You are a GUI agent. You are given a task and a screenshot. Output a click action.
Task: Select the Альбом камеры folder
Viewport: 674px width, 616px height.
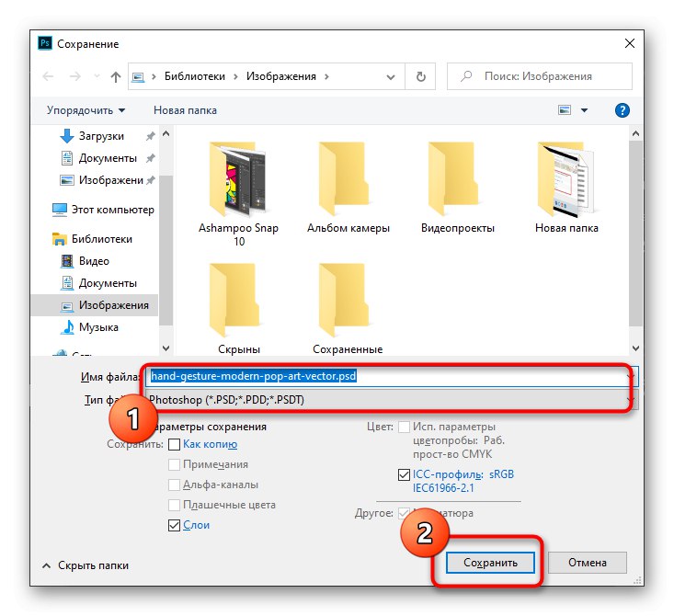tap(348, 188)
